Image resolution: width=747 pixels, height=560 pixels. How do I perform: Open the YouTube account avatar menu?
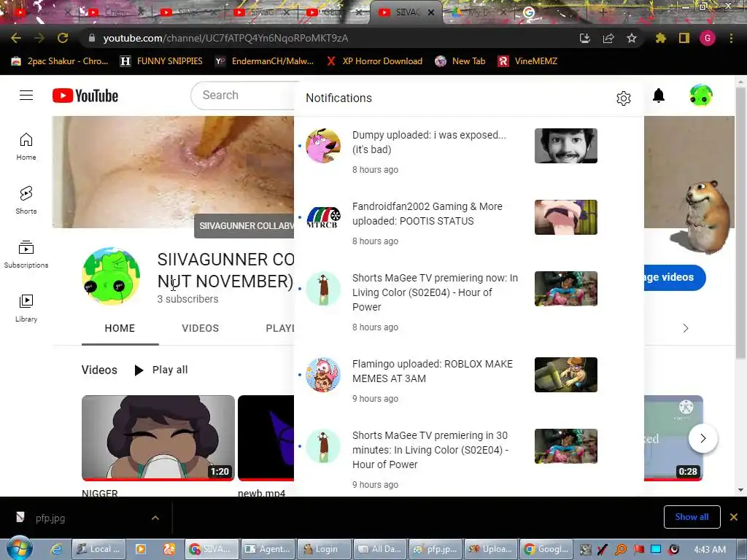click(x=701, y=96)
